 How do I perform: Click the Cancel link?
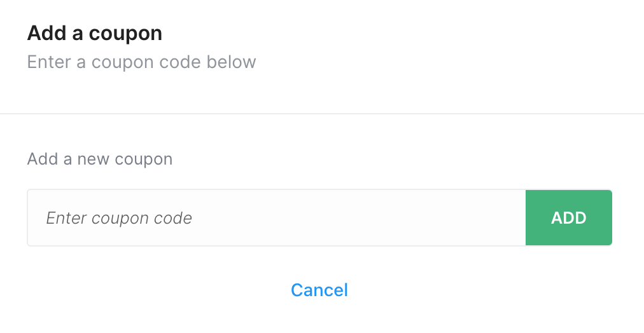319,290
